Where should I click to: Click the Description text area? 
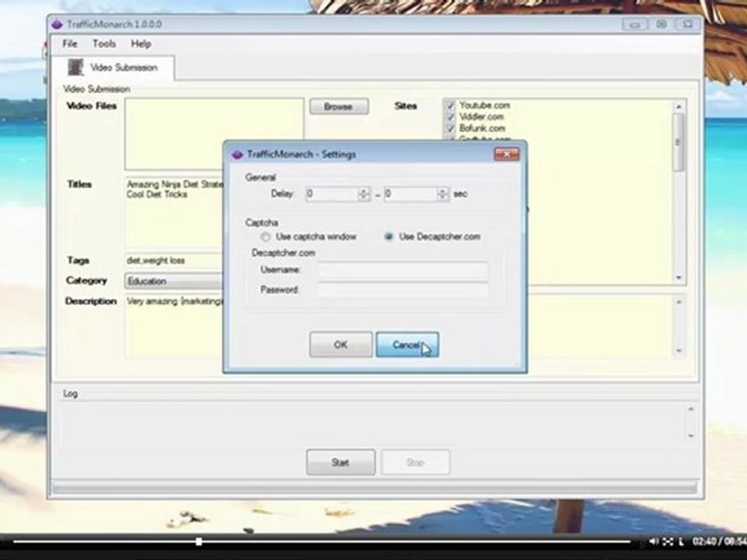(x=174, y=326)
